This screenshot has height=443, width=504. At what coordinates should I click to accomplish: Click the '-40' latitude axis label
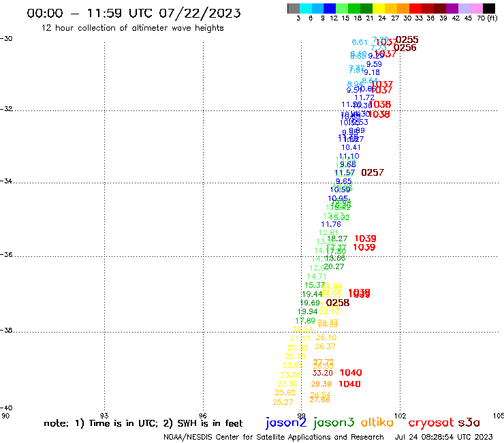click(6, 408)
